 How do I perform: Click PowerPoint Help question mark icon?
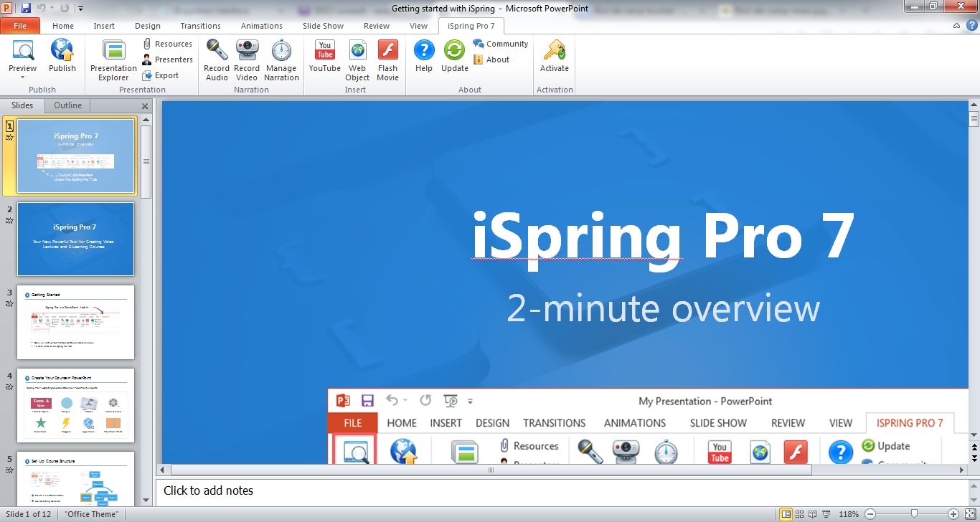(971, 26)
